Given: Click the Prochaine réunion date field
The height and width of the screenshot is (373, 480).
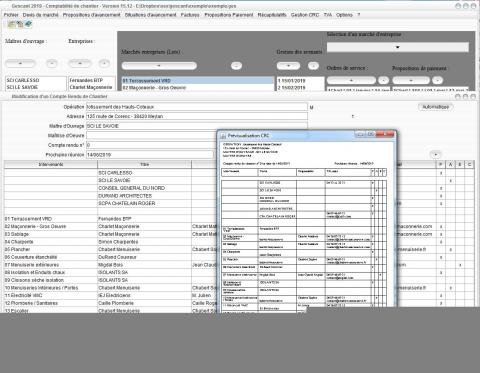Looking at the screenshot, I should pos(150,155).
